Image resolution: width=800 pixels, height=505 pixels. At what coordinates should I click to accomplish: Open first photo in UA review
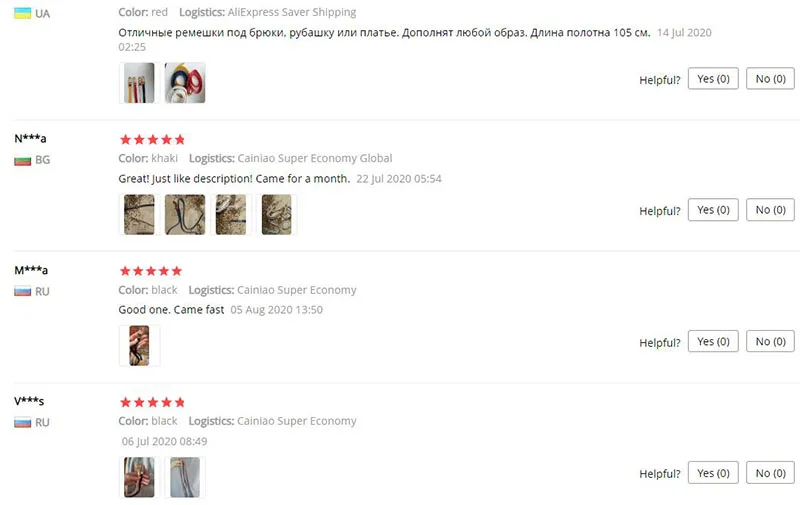click(x=139, y=83)
